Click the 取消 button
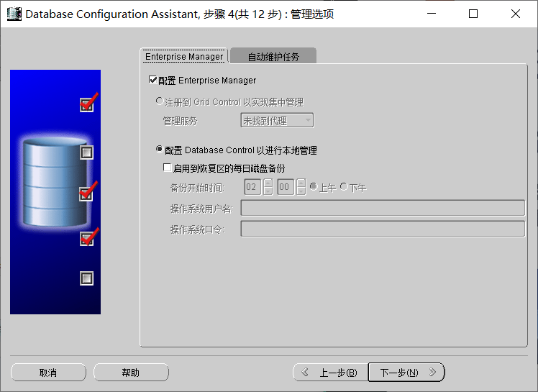Image resolution: width=538 pixels, height=392 pixels. coord(48,373)
